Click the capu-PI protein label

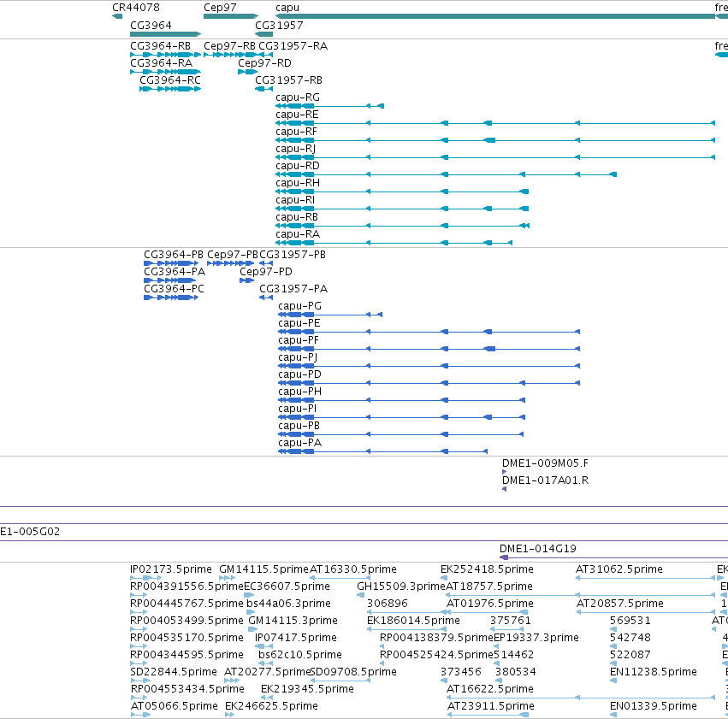click(298, 410)
